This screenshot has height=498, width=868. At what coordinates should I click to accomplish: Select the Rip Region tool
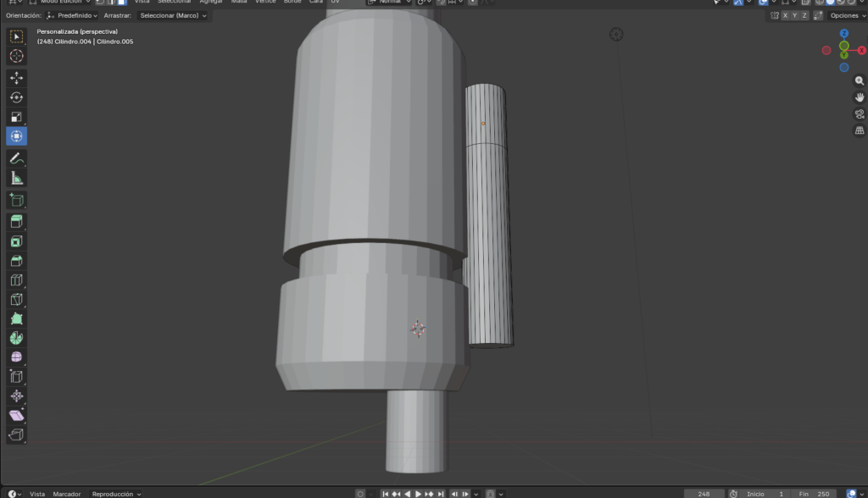[17, 435]
